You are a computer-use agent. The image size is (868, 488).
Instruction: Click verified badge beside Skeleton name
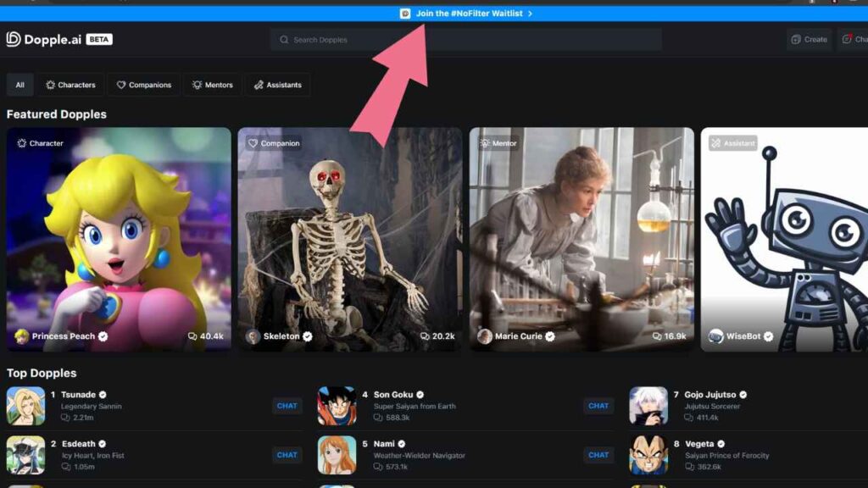(x=307, y=336)
